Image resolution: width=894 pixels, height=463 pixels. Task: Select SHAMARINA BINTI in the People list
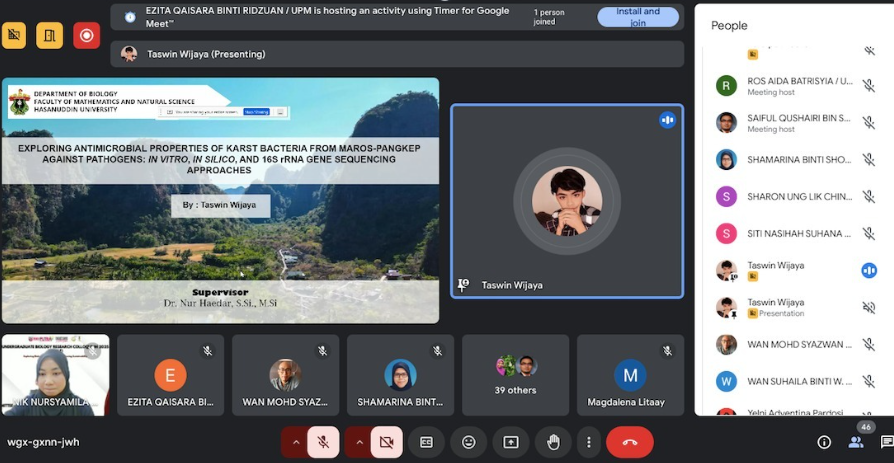point(798,159)
